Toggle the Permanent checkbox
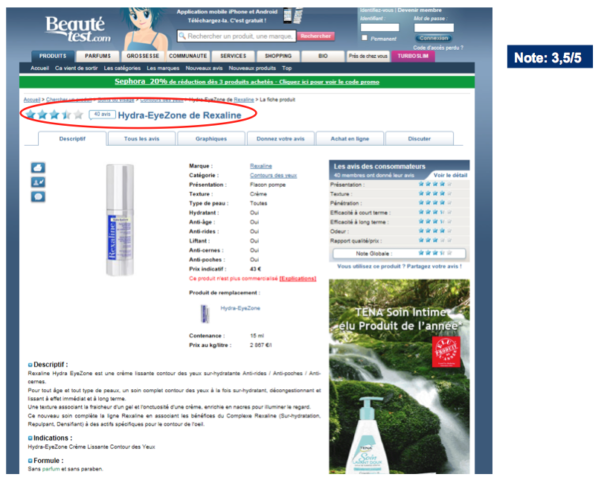 point(365,38)
